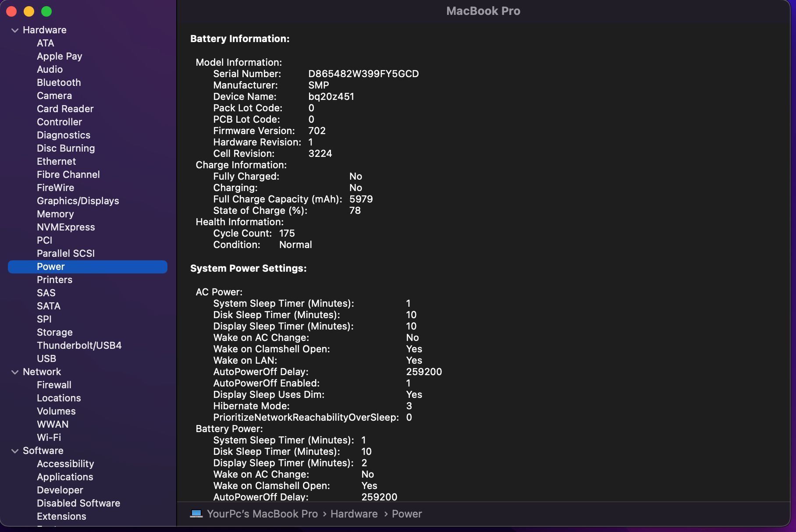The width and height of the screenshot is (796, 532).
Task: Select USB in the sidebar
Action: 46,358
